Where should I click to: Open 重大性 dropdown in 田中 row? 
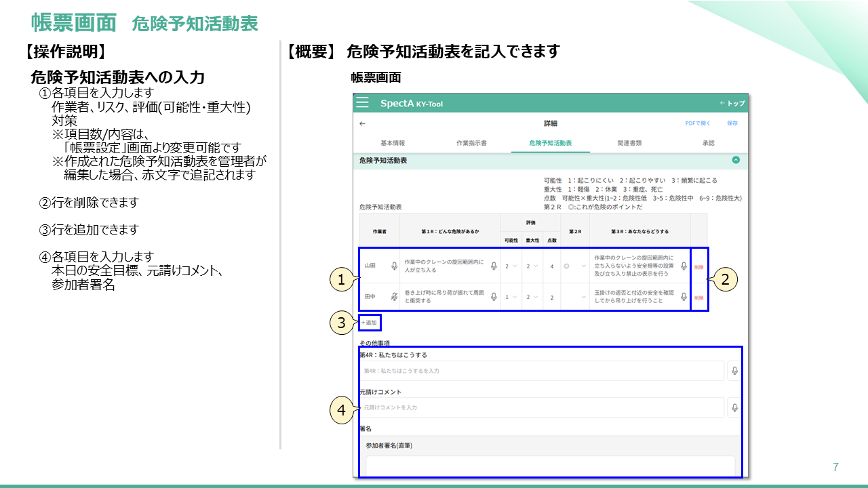pos(532,297)
